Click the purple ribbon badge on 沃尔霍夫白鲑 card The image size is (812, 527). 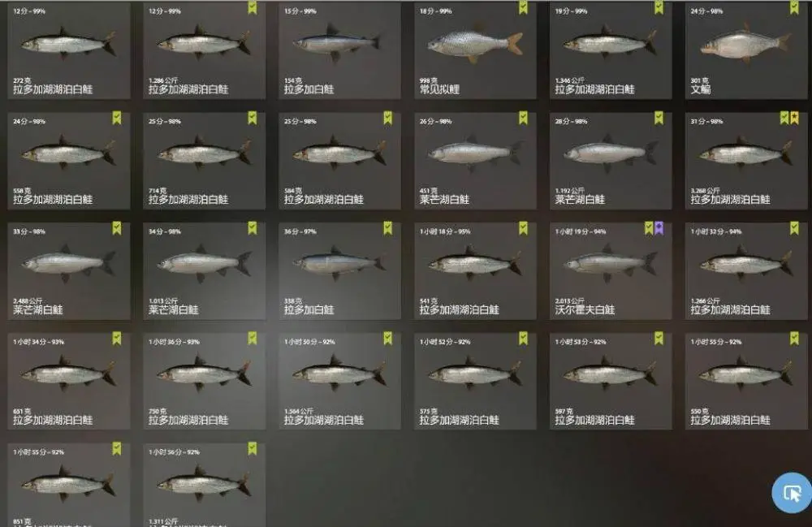pyautogui.click(x=659, y=228)
